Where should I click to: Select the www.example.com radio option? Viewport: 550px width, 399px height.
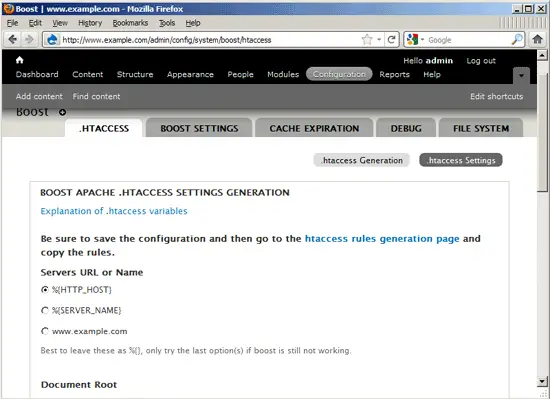(45, 331)
